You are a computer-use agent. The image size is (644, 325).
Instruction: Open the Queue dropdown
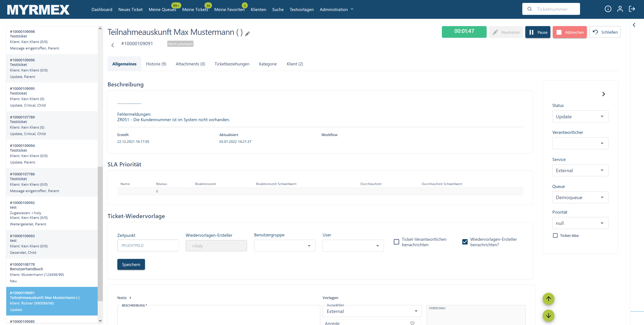pos(580,197)
